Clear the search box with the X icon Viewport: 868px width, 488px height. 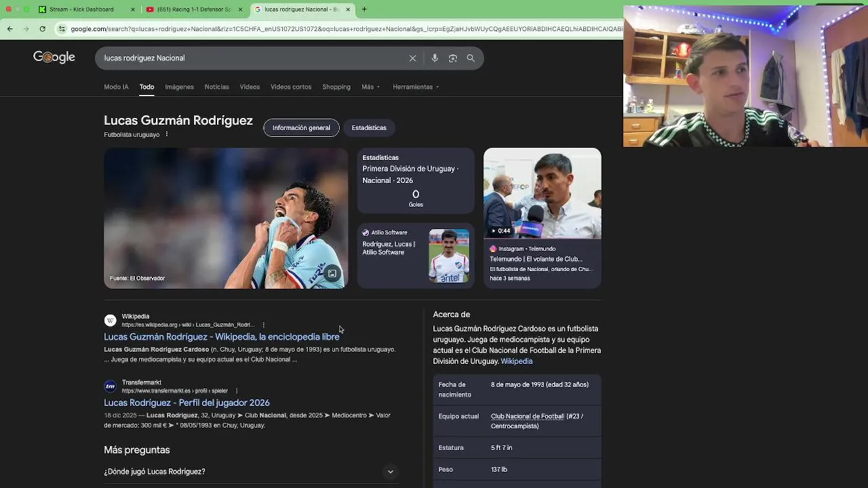[412, 58]
